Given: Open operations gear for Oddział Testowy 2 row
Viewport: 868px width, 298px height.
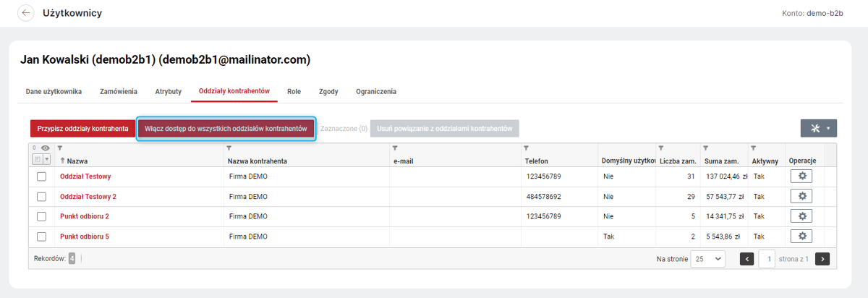Looking at the screenshot, I should (801, 196).
